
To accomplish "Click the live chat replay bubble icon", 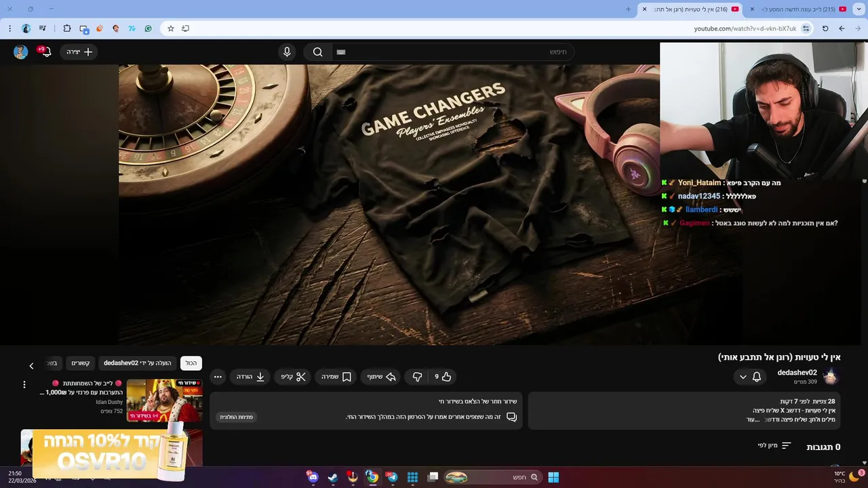I will coord(511,417).
